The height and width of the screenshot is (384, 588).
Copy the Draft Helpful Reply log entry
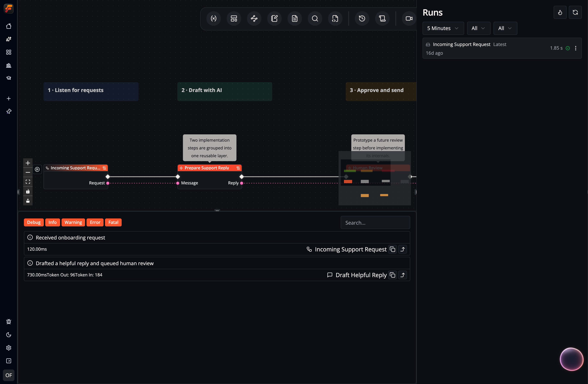coord(392,275)
